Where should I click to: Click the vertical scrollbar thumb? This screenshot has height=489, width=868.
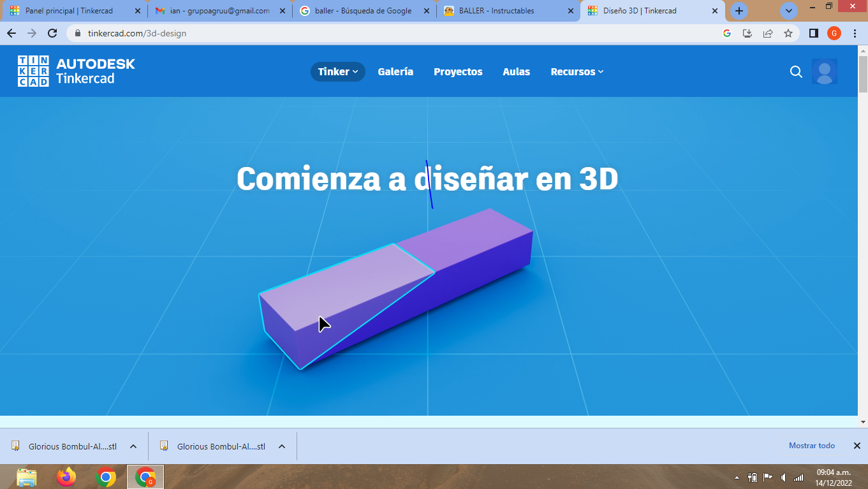pyautogui.click(x=863, y=75)
